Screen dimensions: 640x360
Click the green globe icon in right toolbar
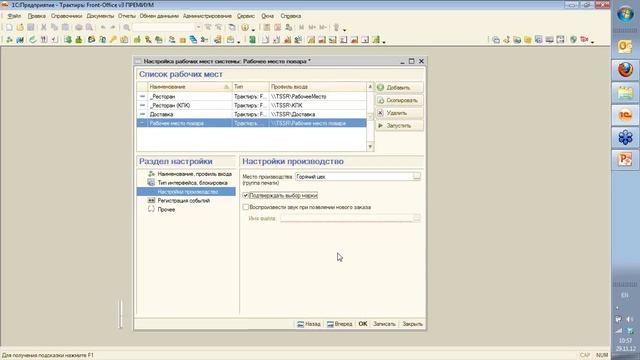573,40
